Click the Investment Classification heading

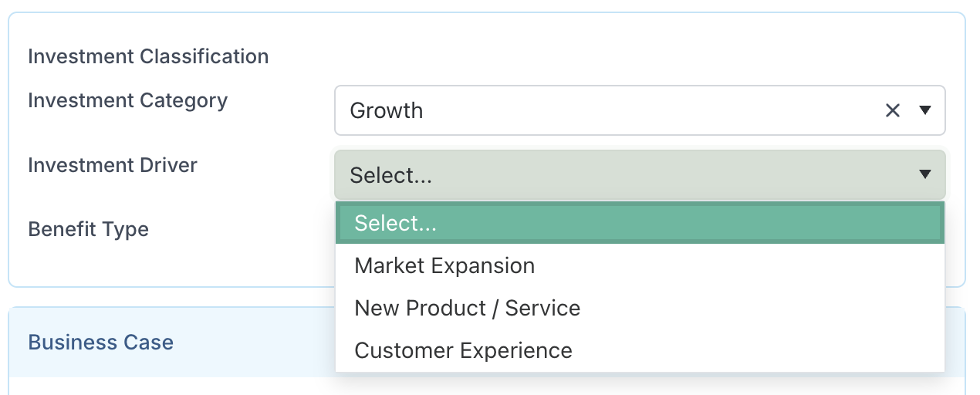coord(148,56)
